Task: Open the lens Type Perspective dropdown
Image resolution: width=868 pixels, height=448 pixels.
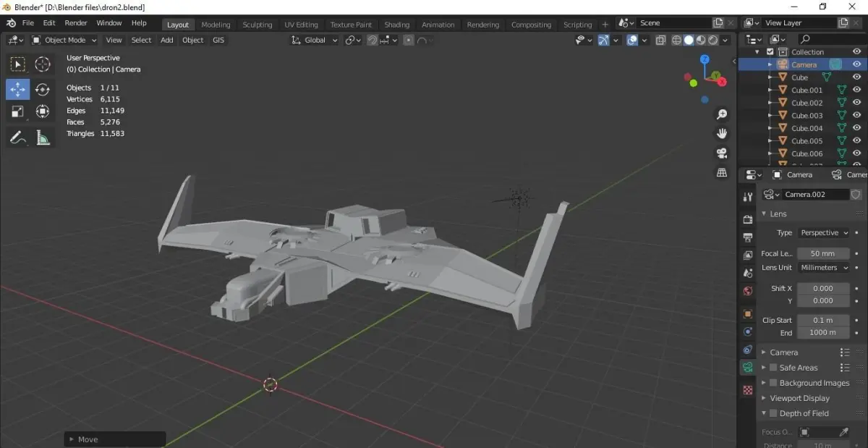Action: click(x=824, y=233)
